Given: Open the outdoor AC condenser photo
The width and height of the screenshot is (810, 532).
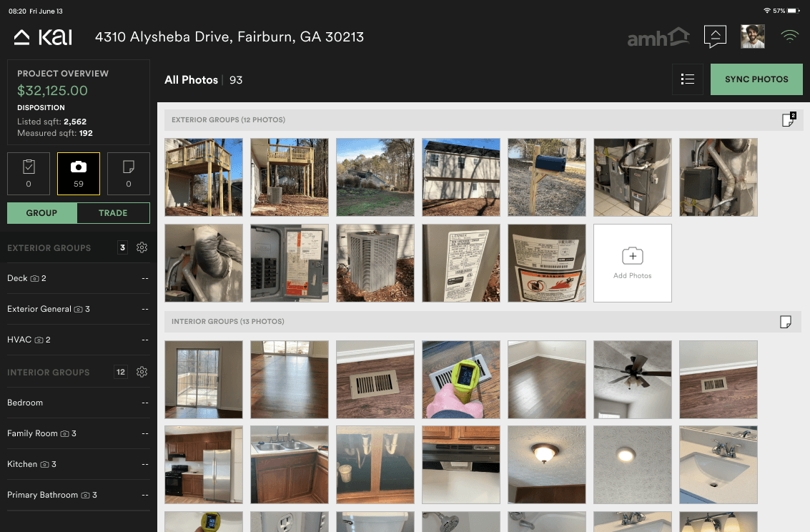Looking at the screenshot, I should [375, 263].
